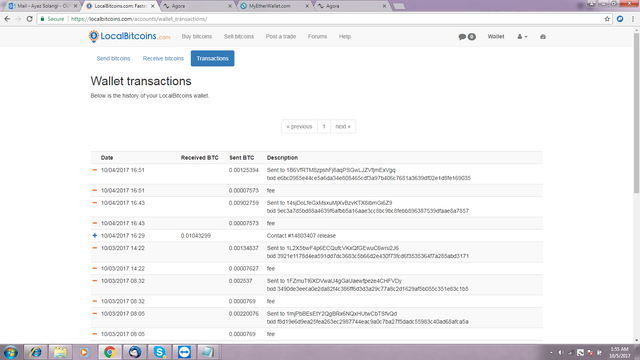
Task: Click sent amount 0.00902759
Action: pyautogui.click(x=244, y=203)
